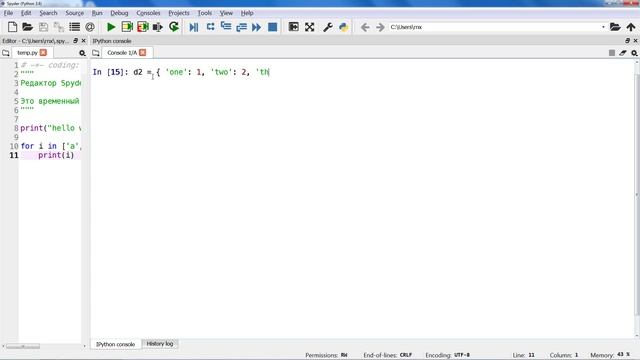Open the file list browse tabs icon

(x=74, y=27)
